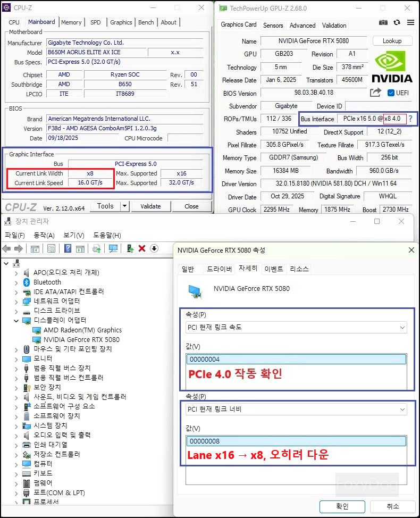
Task: Click the GPU-Z Lookup button
Action: click(x=392, y=41)
